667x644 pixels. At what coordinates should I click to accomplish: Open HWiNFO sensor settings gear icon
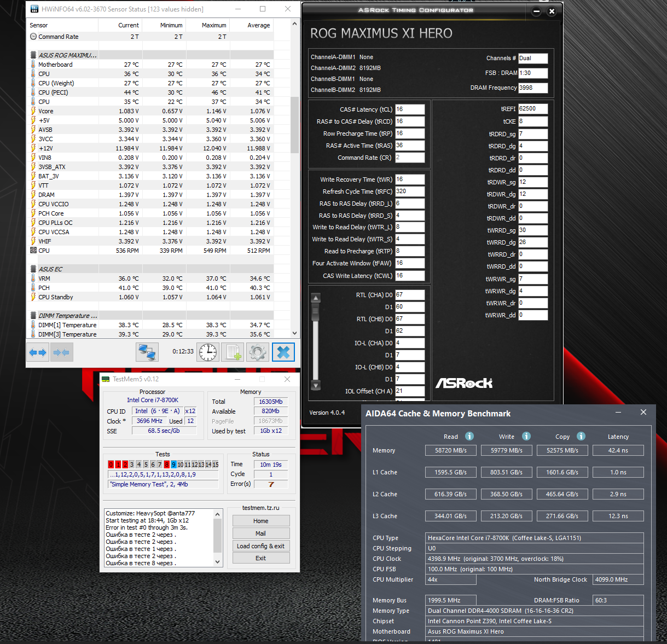point(258,352)
